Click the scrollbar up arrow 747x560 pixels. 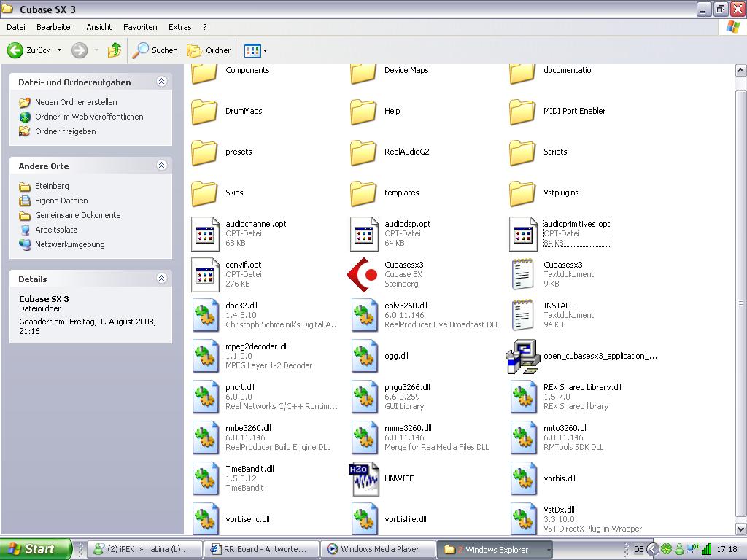pyautogui.click(x=741, y=71)
